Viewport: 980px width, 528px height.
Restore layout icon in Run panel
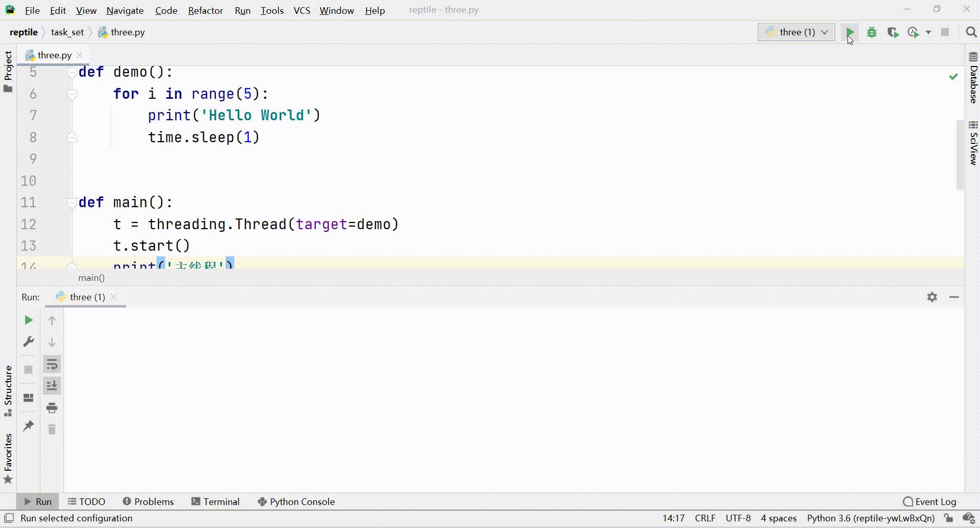pos(29,398)
